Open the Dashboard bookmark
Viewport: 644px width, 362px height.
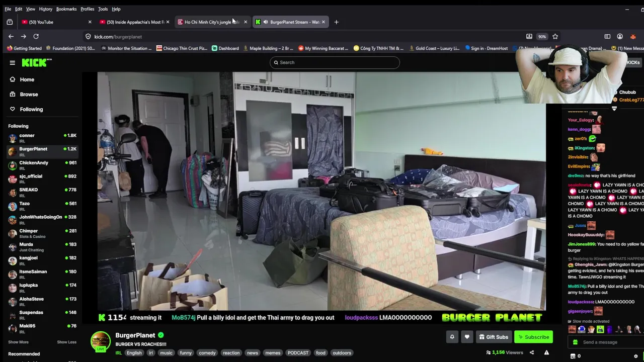coord(225,48)
